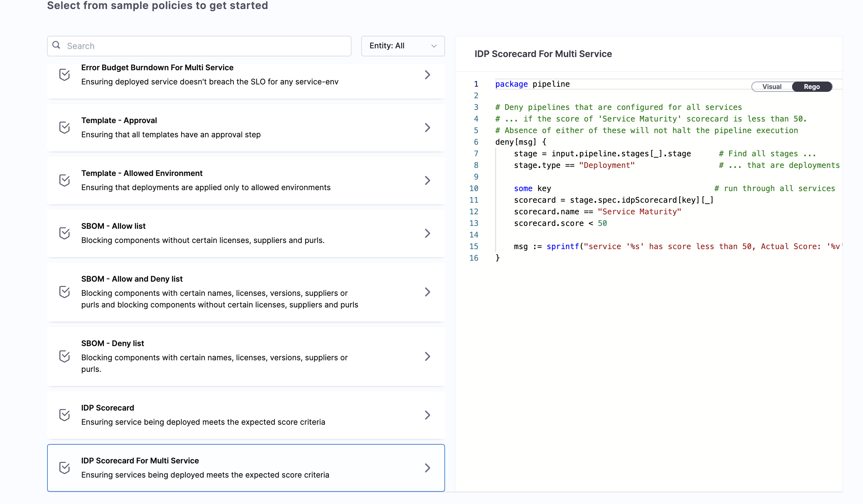
Task: Switch editor to Rego mode
Action: [x=811, y=87]
